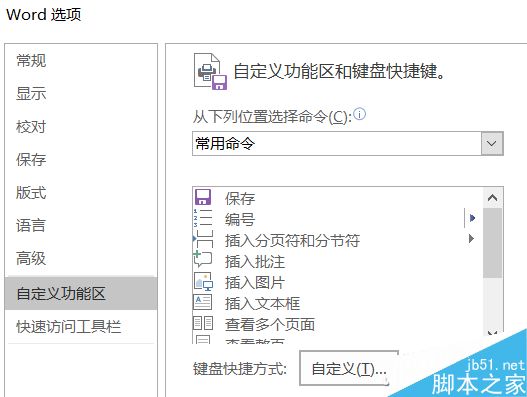Open the 常规 options category

[31, 61]
